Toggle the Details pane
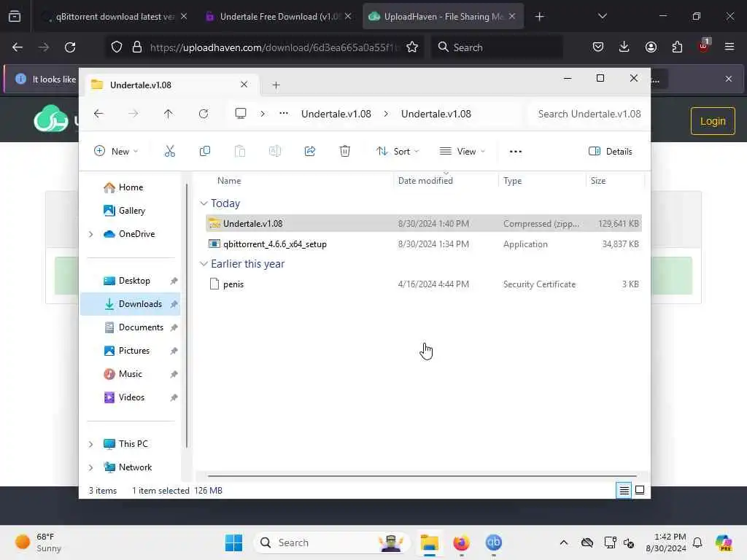The width and height of the screenshot is (747, 560). click(611, 152)
